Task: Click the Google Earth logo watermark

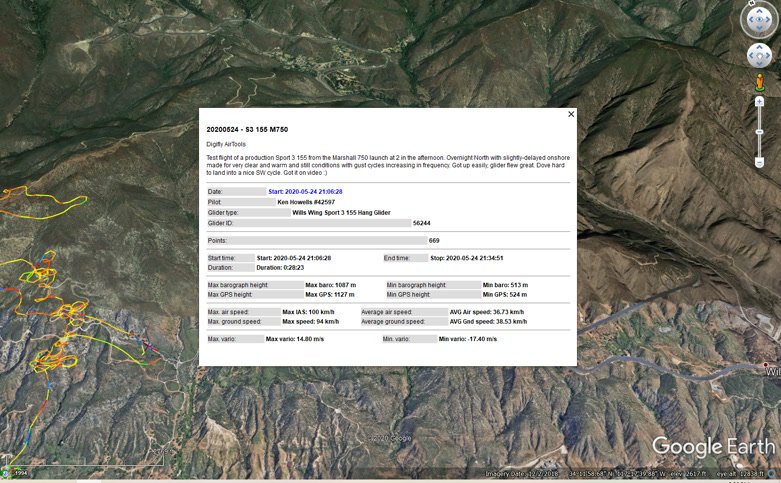Action: [712, 446]
